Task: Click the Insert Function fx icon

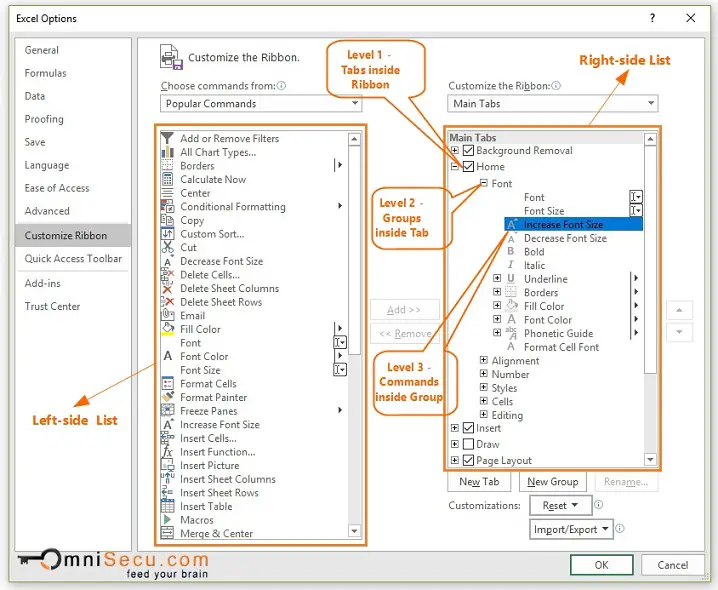Action: click(x=167, y=452)
